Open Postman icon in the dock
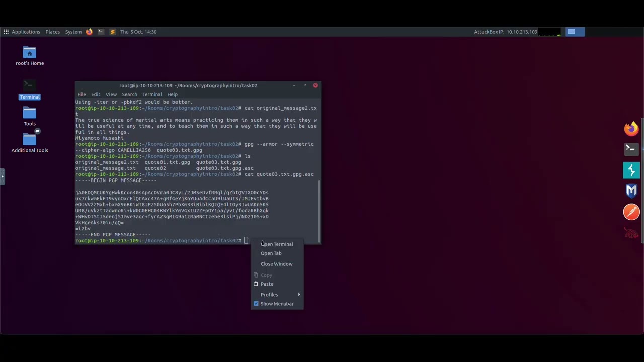Viewport: 644px width, 362px height. [x=631, y=212]
